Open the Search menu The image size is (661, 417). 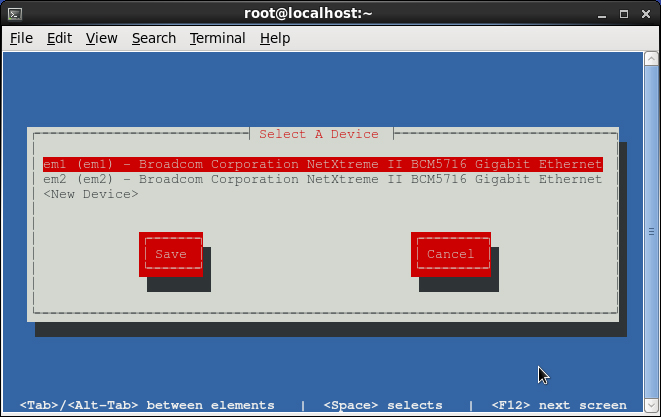[154, 38]
